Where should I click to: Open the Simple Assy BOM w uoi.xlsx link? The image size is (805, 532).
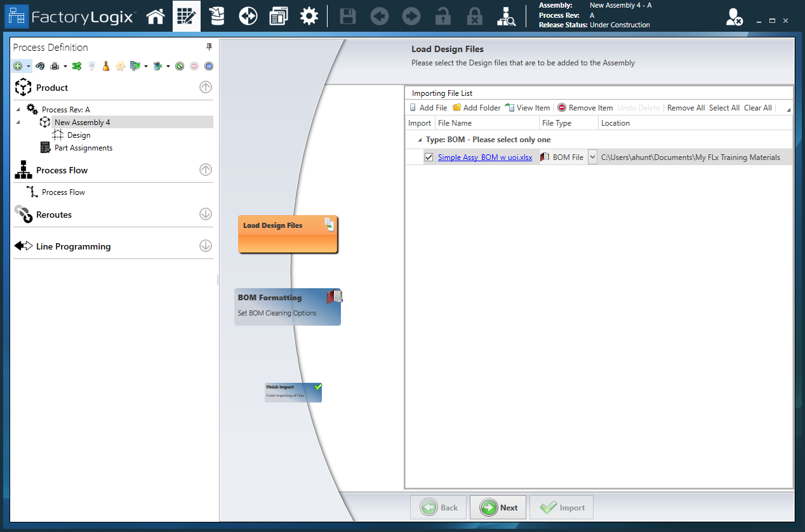coord(485,157)
